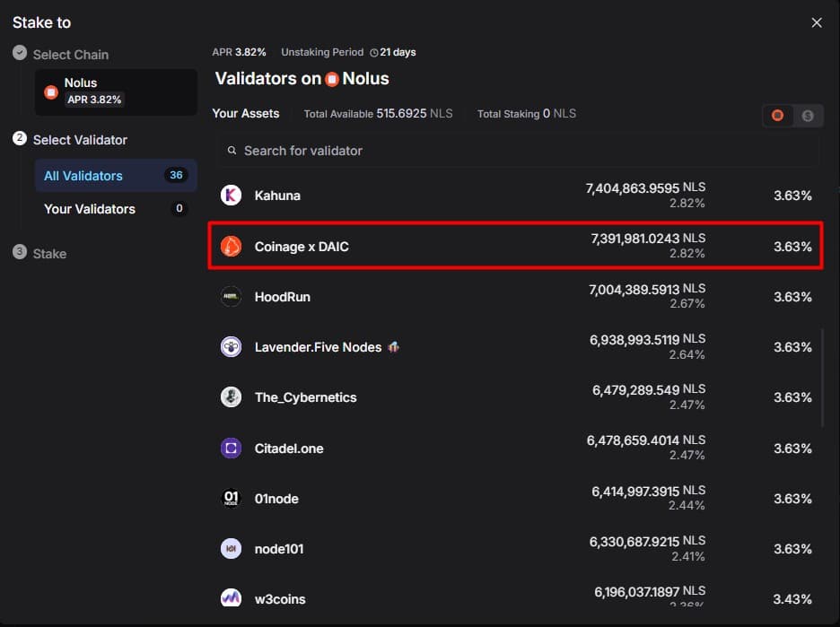Viewport: 840px width, 627px height.
Task: Click the 01node validator name
Action: pos(276,499)
